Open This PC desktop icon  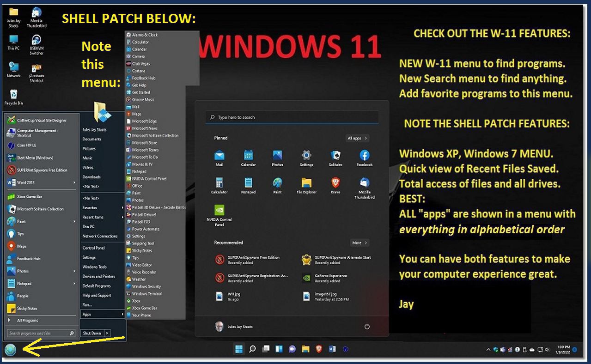[x=13, y=42]
